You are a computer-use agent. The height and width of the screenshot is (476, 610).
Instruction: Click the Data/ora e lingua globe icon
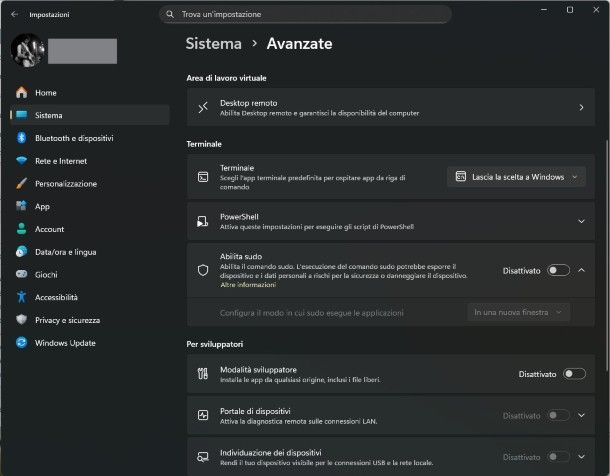(22, 252)
